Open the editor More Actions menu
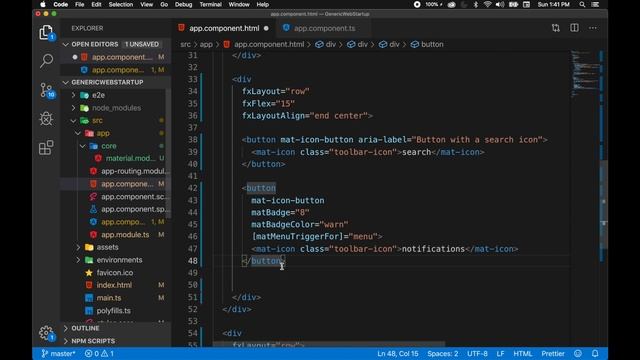The height and width of the screenshot is (360, 640). point(593,28)
